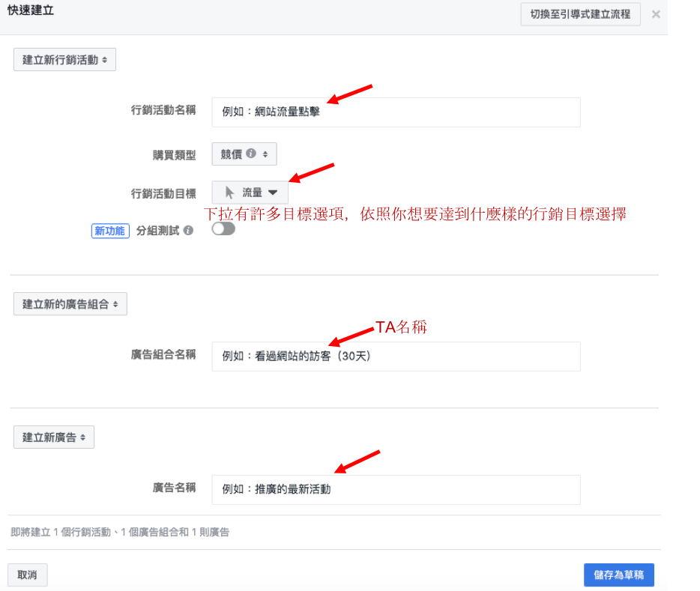Close the 快速建立 dialog with X

pyautogui.click(x=657, y=14)
